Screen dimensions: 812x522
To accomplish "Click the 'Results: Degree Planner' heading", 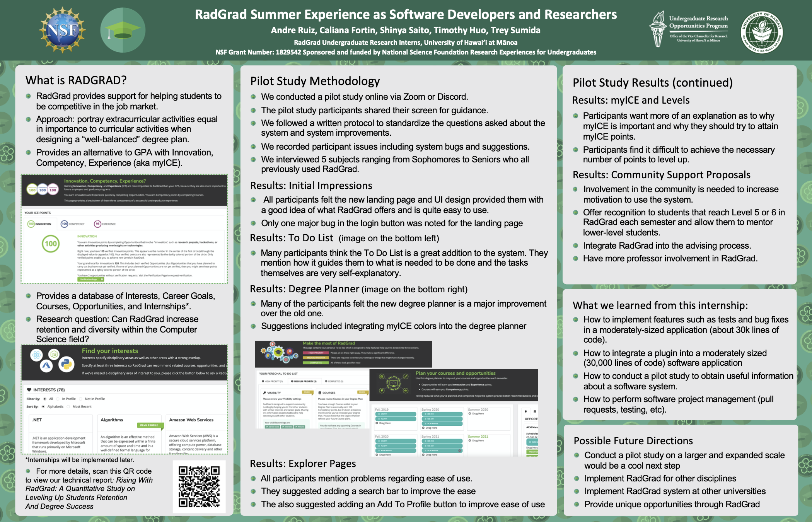I will (305, 289).
